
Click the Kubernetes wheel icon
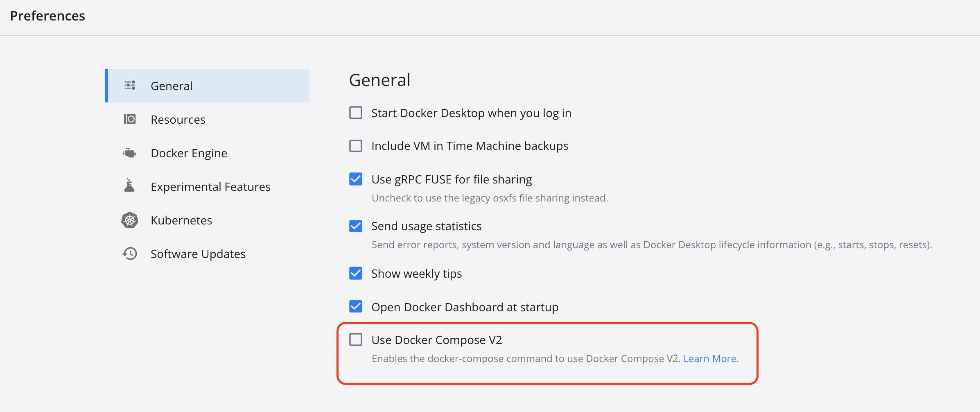130,220
